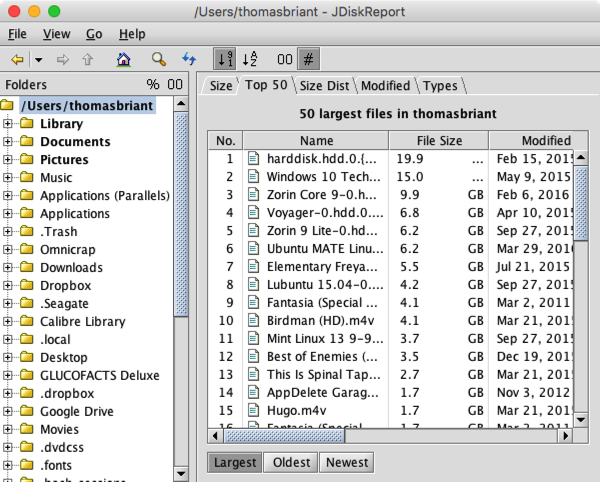Click file icon of Hugo.m4v row
Screen dimensions: 600x482
click(x=253, y=410)
